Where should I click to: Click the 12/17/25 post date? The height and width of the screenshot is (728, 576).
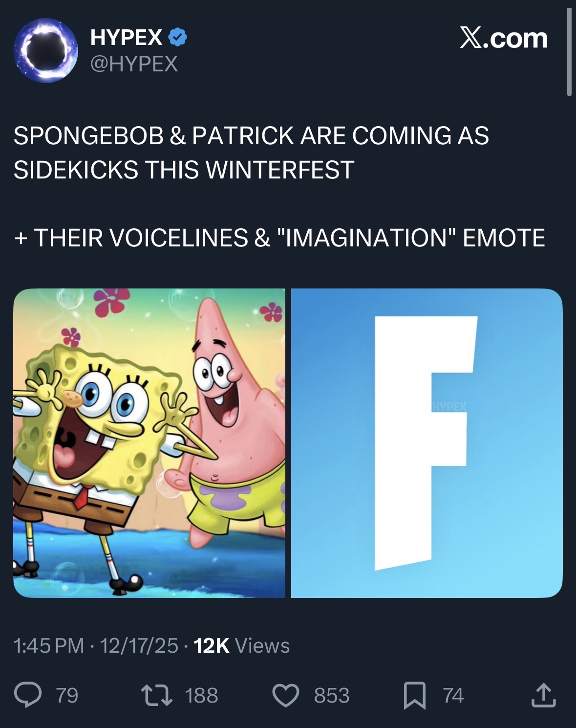point(139,645)
